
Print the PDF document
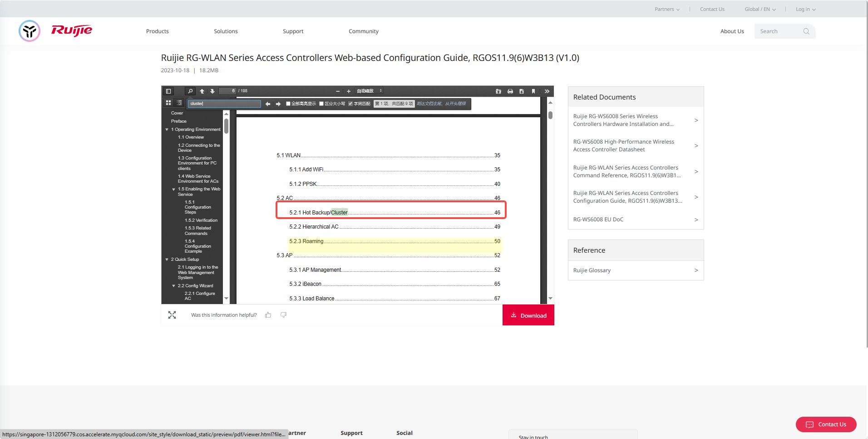(510, 91)
